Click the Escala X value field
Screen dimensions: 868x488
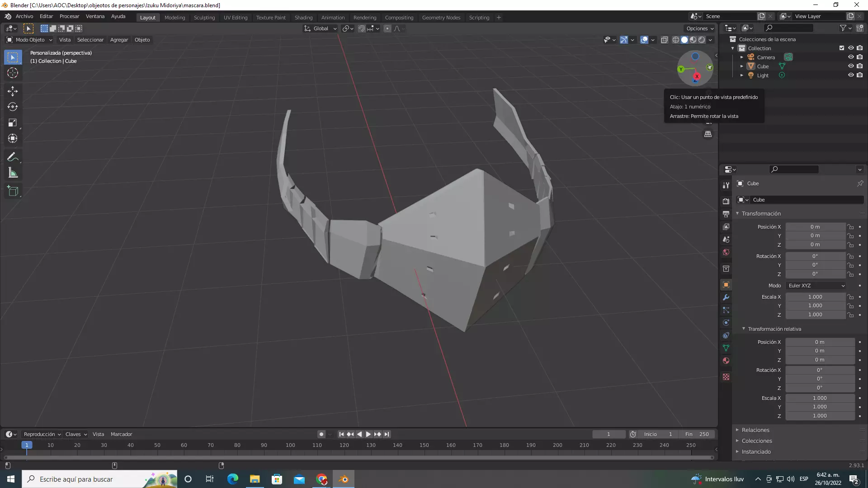[x=815, y=297]
